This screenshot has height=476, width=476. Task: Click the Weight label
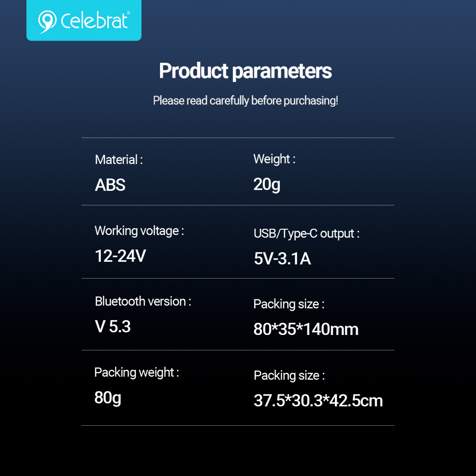pos(275,159)
